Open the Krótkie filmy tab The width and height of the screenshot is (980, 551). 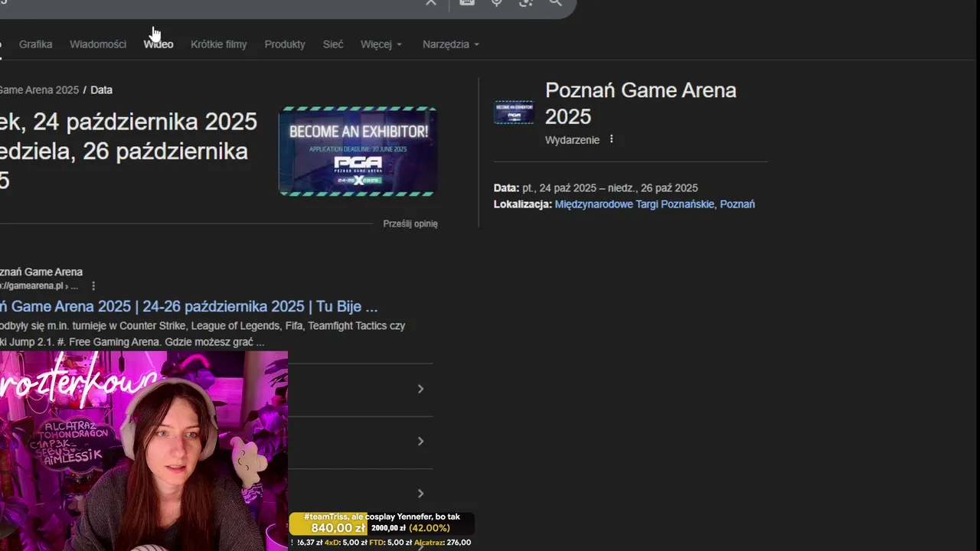pyautogui.click(x=219, y=44)
